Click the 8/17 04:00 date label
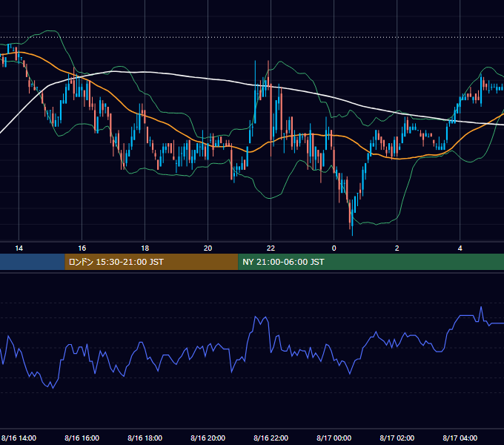 [x=460, y=438]
